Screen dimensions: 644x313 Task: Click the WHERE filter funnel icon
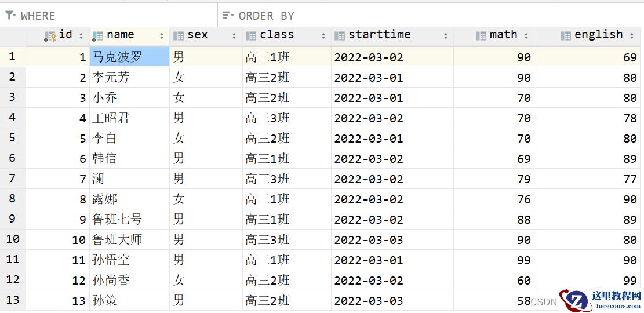[10, 16]
